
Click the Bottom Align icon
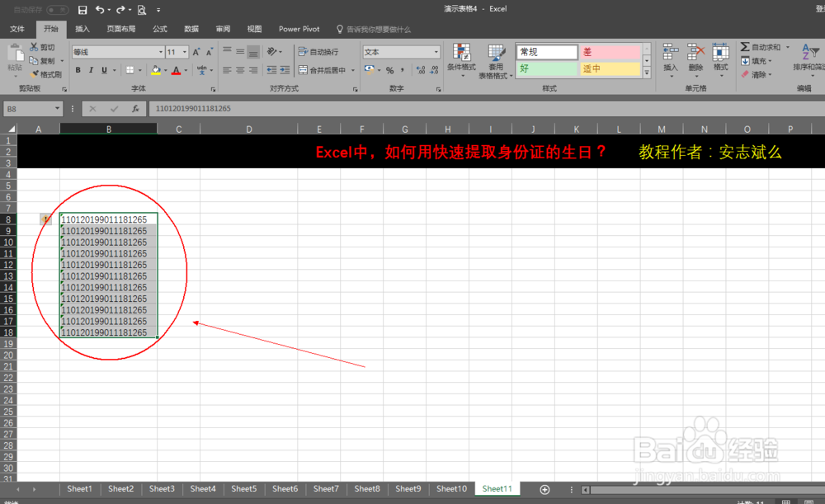[x=253, y=52]
